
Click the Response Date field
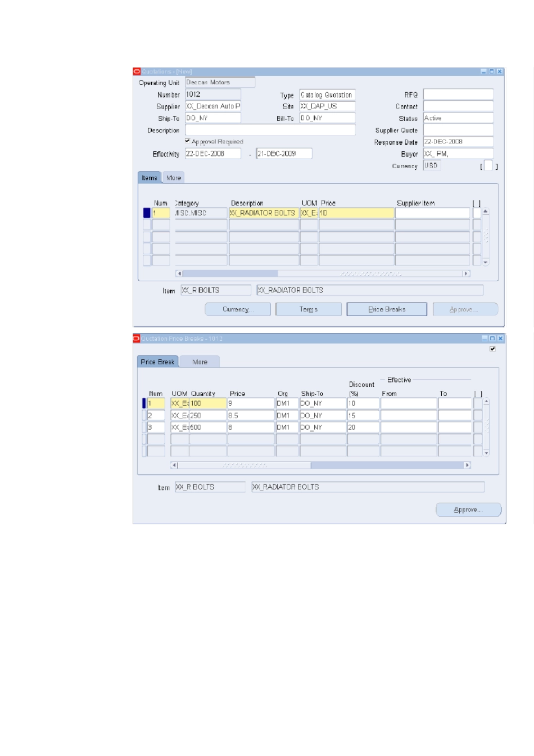coord(458,142)
